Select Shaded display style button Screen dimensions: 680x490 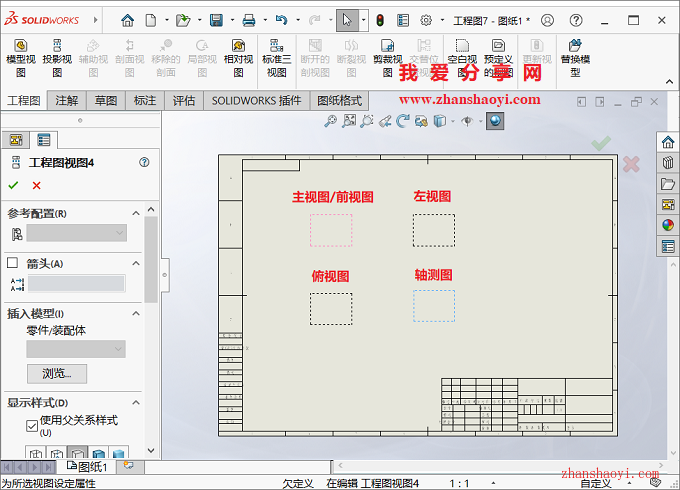[x=118, y=453]
